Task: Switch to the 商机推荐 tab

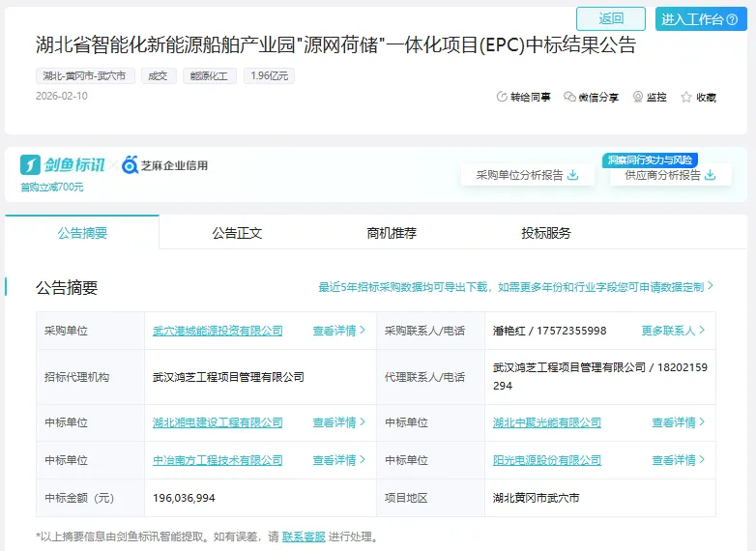Action: pos(392,233)
